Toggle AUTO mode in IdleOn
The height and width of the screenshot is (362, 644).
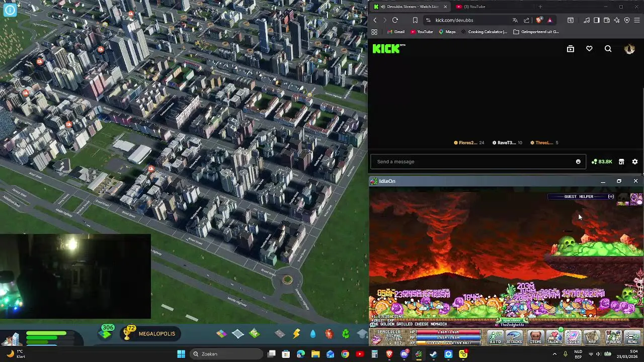496,337
